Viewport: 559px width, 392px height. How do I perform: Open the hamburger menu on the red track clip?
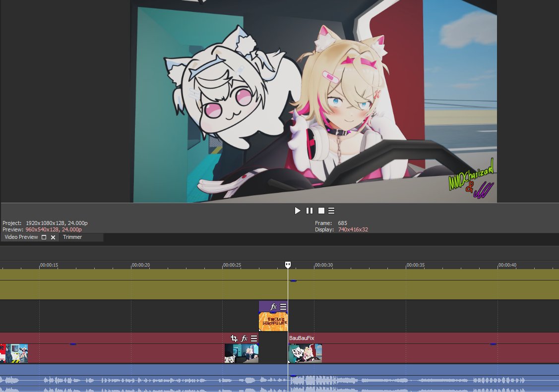[254, 338]
